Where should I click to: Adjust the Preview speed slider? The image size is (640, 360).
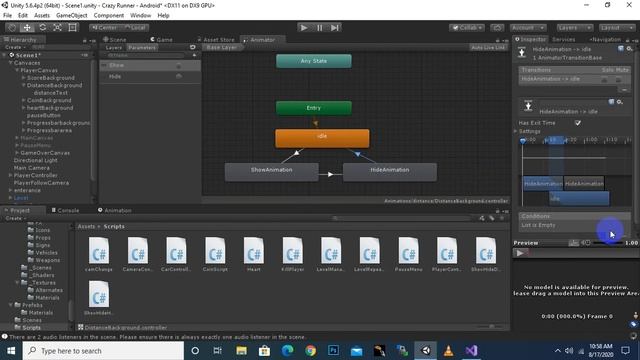pos(608,243)
